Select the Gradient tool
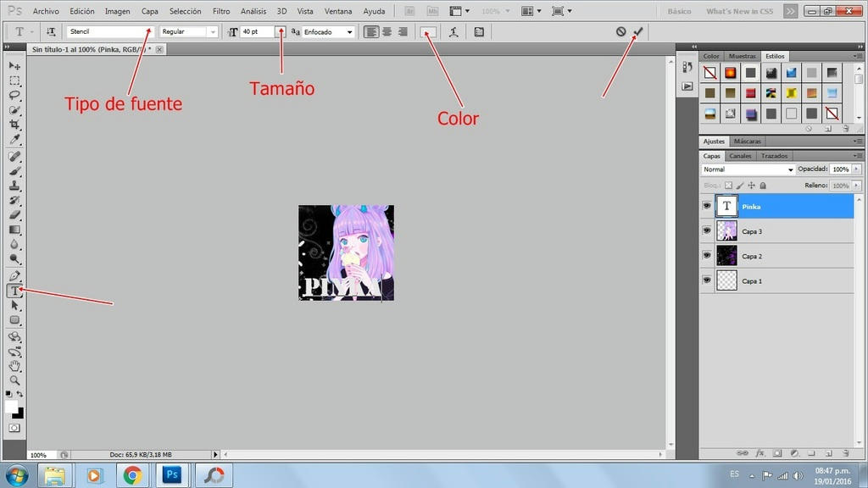 pyautogui.click(x=14, y=230)
